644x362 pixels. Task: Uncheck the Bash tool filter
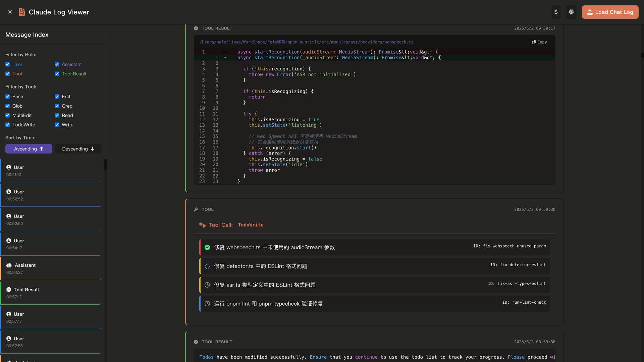click(x=7, y=97)
